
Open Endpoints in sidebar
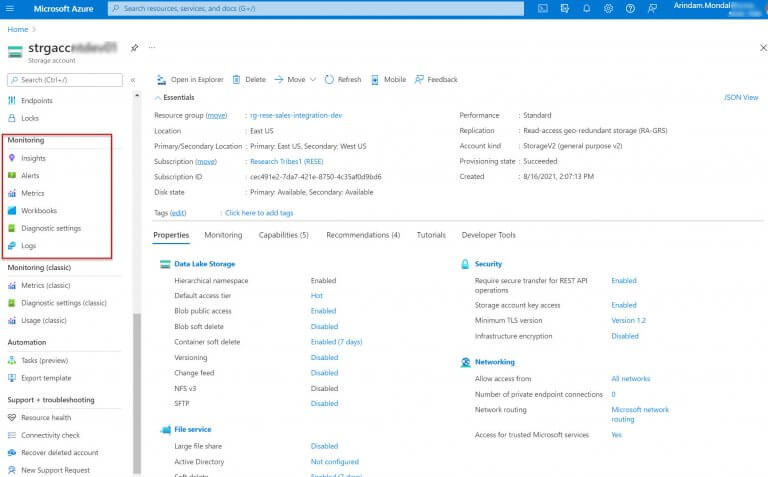tap(37, 100)
